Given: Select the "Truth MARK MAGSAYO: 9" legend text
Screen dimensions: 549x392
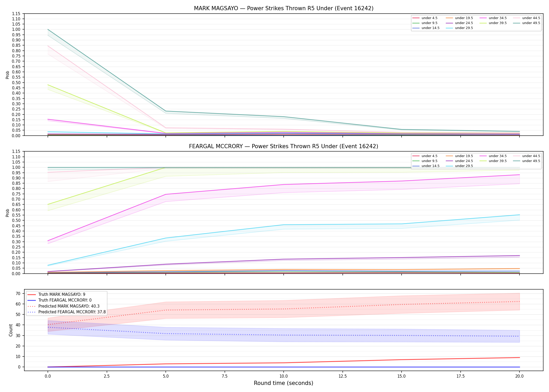Looking at the screenshot, I should (x=62, y=295).
